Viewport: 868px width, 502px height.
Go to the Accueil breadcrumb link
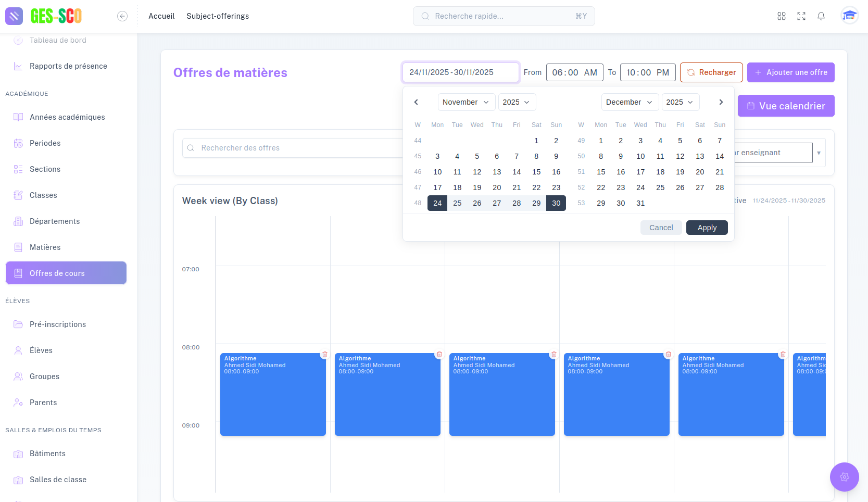(161, 16)
